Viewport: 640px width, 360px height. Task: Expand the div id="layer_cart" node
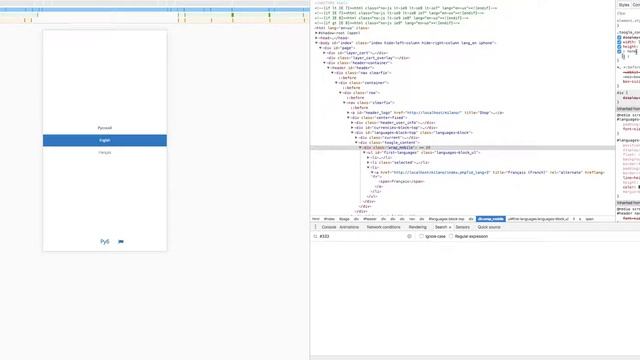[x=324, y=53]
